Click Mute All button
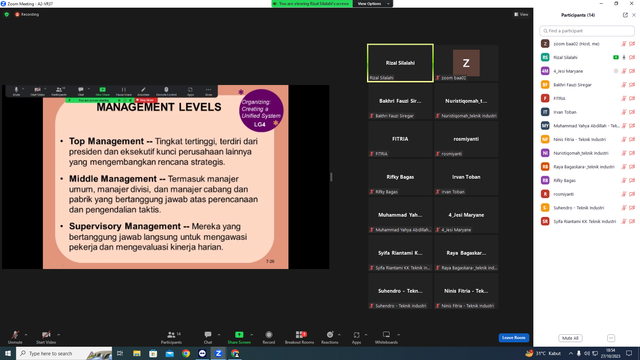 pyautogui.click(x=570, y=338)
